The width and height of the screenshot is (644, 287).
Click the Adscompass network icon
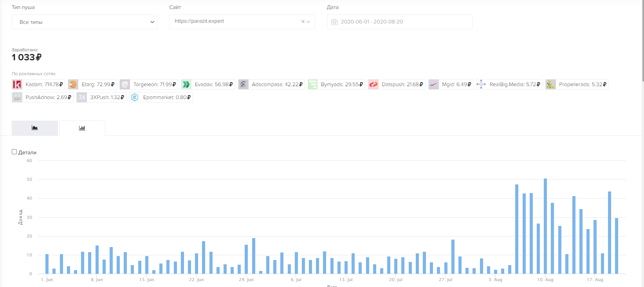[x=244, y=85]
